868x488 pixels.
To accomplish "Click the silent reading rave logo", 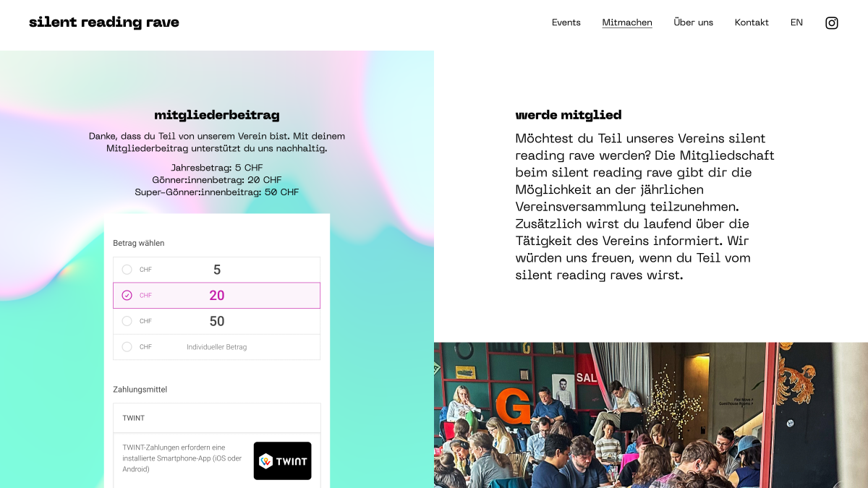I will coord(104,22).
